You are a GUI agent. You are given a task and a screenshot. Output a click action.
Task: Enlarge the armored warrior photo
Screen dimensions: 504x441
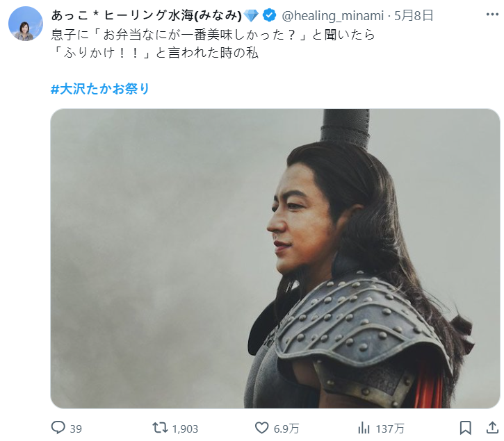pyautogui.click(x=275, y=258)
